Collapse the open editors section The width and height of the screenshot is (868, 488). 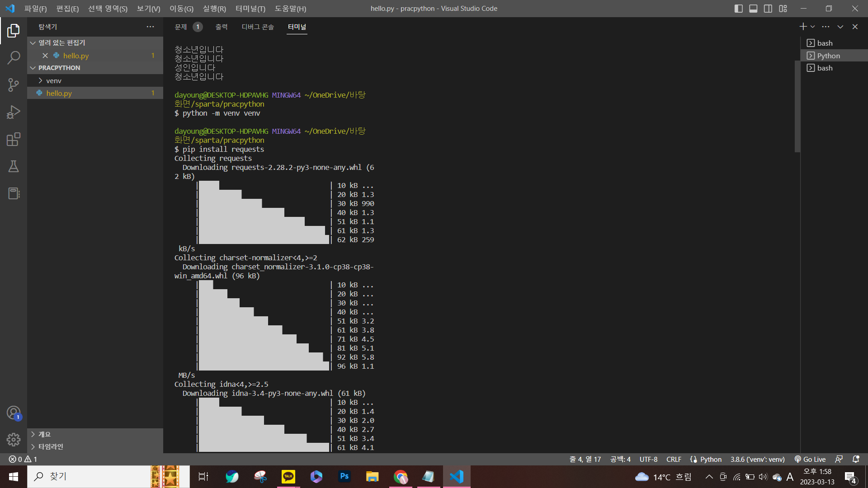(33, 43)
